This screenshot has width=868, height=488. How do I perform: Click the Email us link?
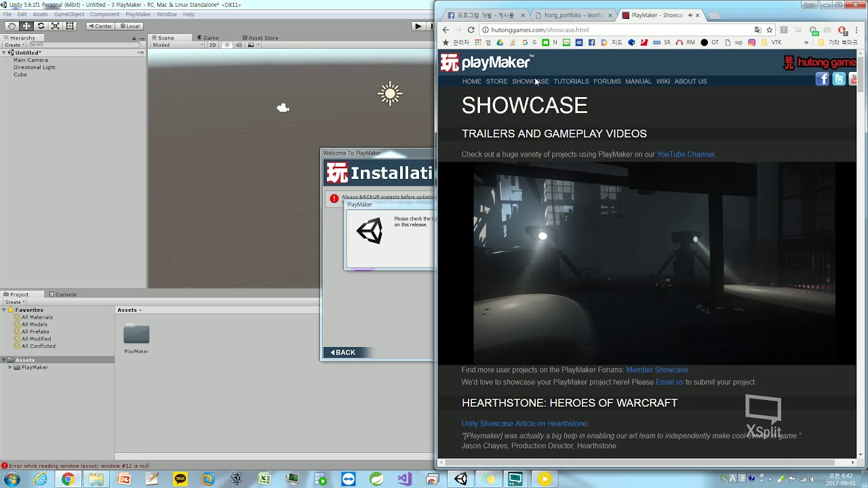[669, 382]
